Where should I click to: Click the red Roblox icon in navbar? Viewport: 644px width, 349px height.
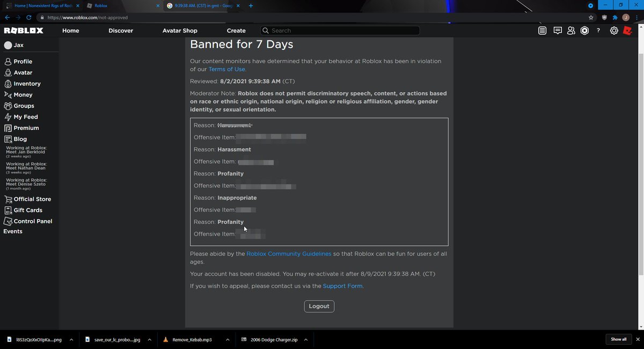[x=627, y=31]
